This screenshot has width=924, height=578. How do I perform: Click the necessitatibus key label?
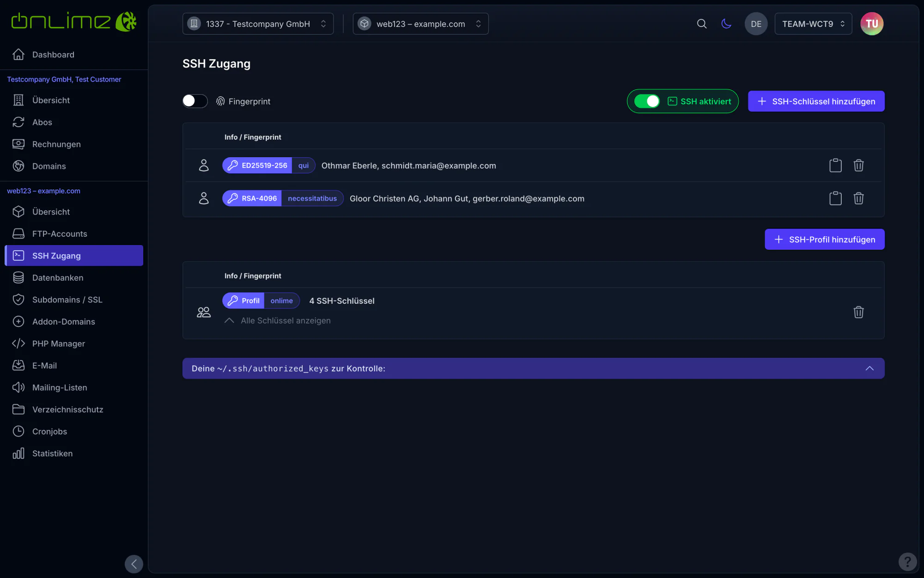point(312,198)
